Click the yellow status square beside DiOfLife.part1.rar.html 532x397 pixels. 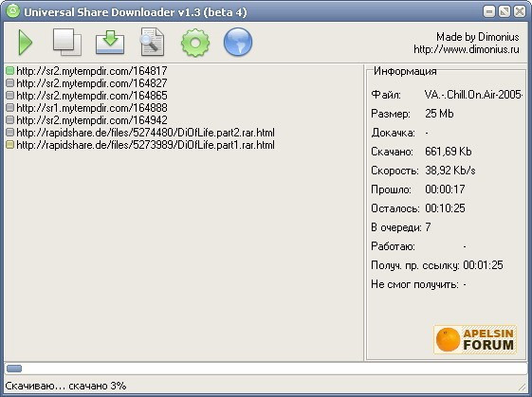point(9,145)
